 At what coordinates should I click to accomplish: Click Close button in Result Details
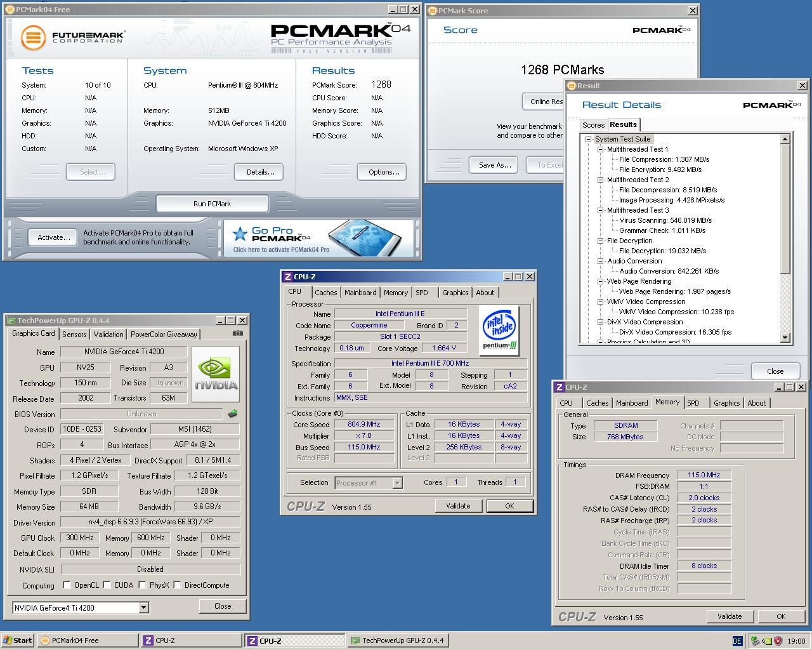pyautogui.click(x=775, y=371)
